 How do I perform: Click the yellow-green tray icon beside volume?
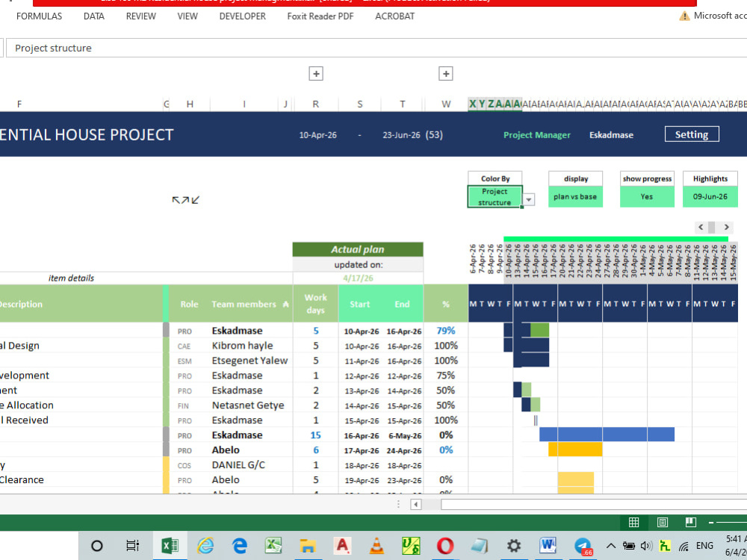pos(665,546)
